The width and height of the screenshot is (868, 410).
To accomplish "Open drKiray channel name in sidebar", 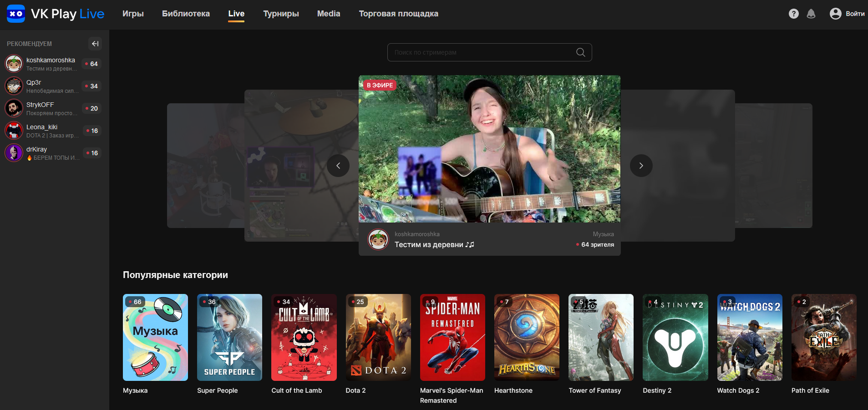I will pos(36,149).
